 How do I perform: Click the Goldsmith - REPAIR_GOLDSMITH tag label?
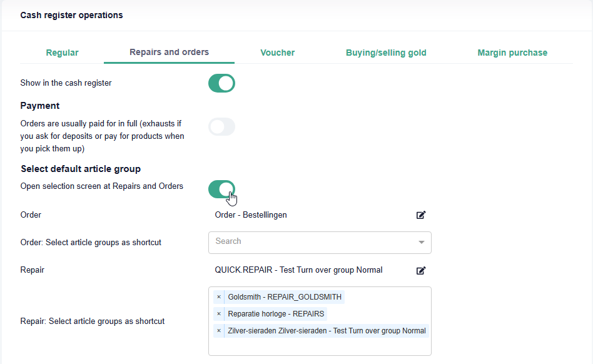285,297
